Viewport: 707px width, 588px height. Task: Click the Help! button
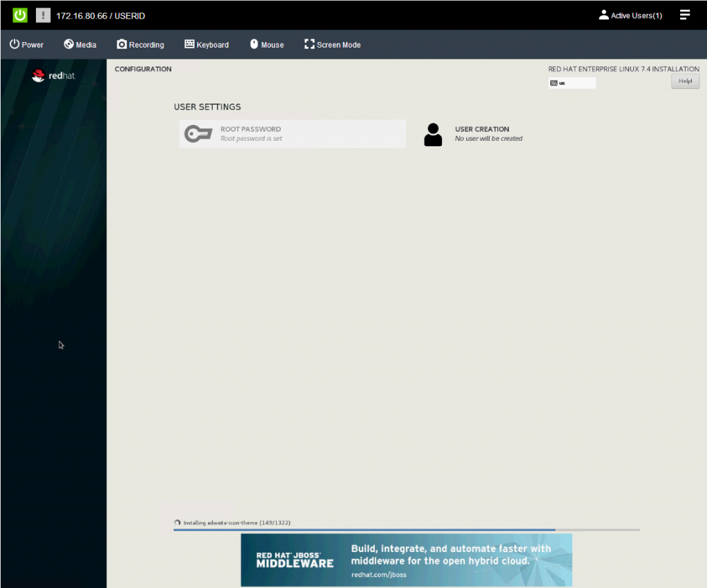tap(685, 81)
